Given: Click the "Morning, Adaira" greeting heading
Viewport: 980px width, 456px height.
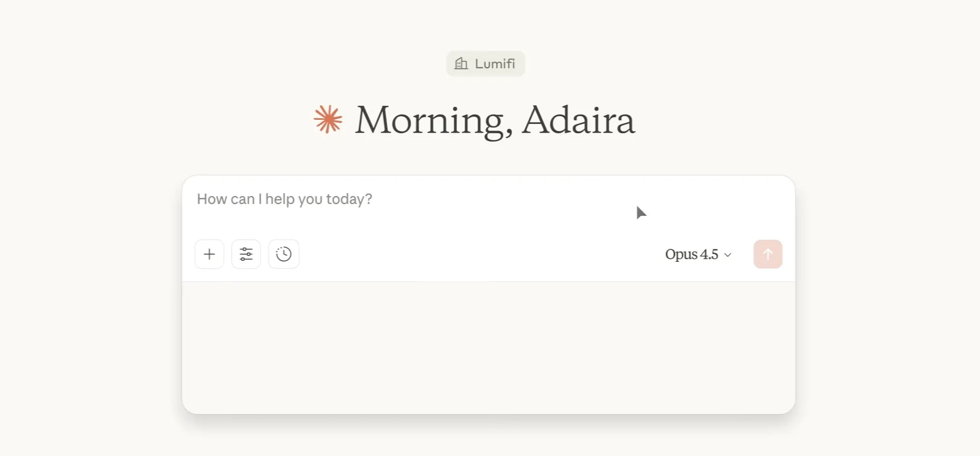Looking at the screenshot, I should (495, 120).
